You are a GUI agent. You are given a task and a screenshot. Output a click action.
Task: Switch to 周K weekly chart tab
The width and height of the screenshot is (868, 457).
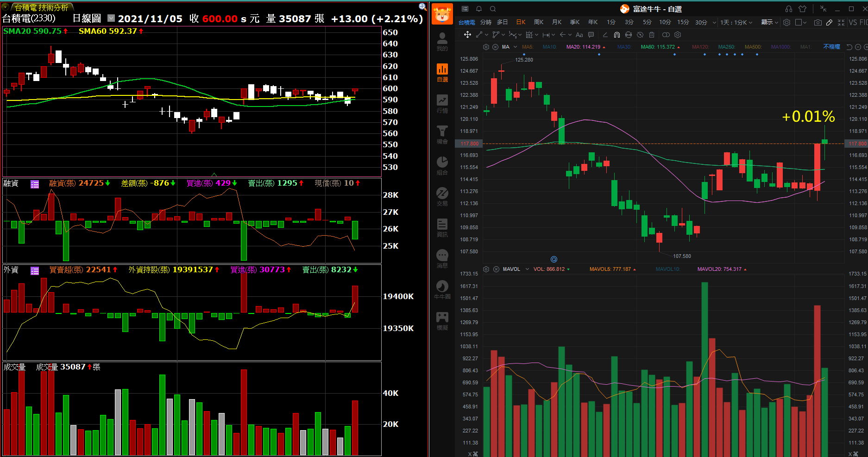click(x=539, y=22)
